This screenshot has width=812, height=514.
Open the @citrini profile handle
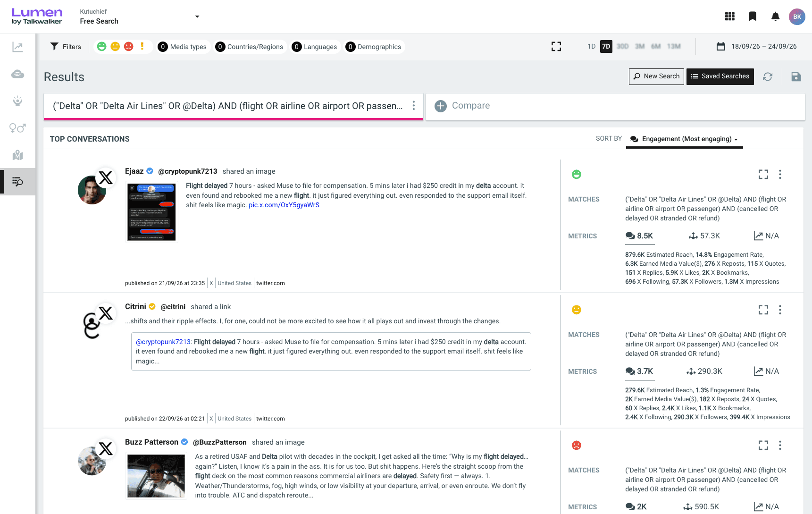[x=173, y=307]
